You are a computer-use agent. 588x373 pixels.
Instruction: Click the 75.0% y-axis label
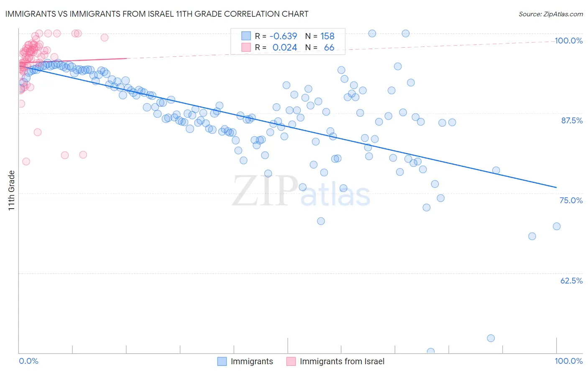[x=571, y=200]
